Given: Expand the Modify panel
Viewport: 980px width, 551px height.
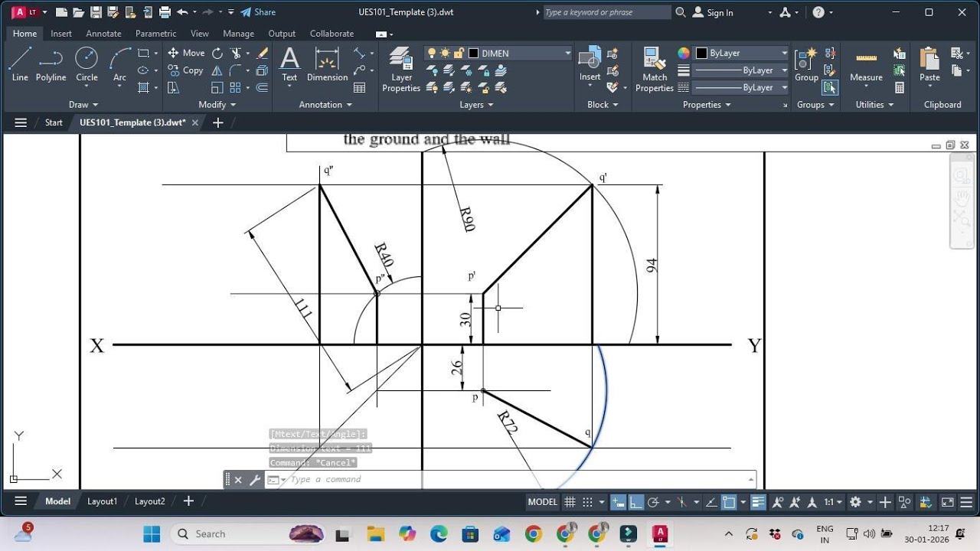Looking at the screenshot, I should pos(217,105).
